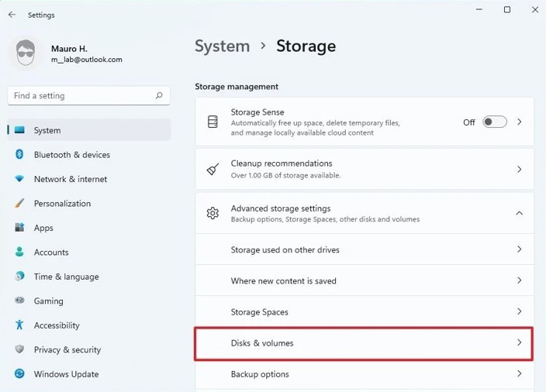Image resolution: width=546 pixels, height=392 pixels.
Task: Click the Network wifi icon
Action: tap(19, 179)
